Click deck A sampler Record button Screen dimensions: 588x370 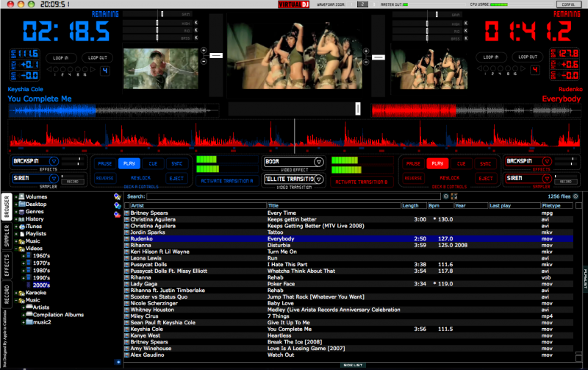(x=73, y=182)
